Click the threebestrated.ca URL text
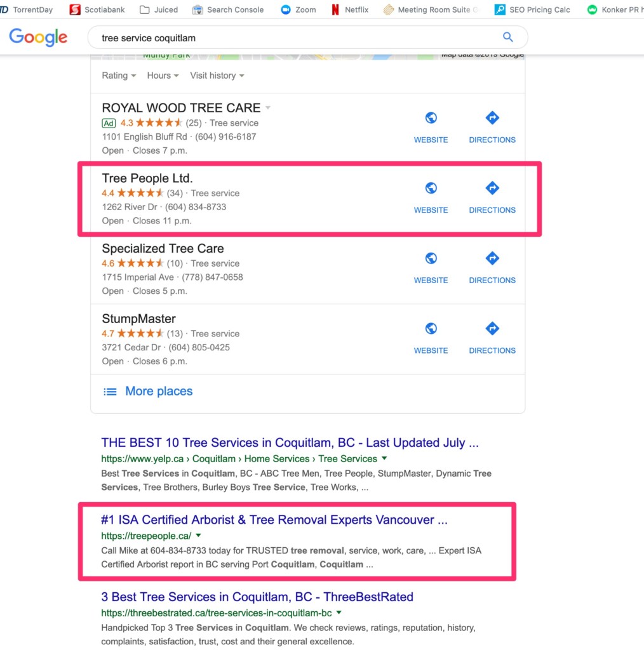The width and height of the screenshot is (644, 650). [x=217, y=613]
